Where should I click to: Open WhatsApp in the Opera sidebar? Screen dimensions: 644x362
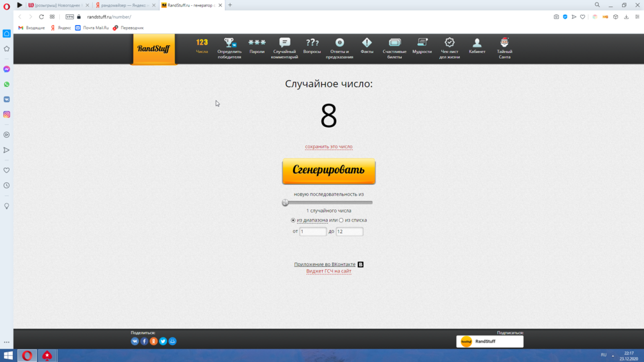(6, 84)
